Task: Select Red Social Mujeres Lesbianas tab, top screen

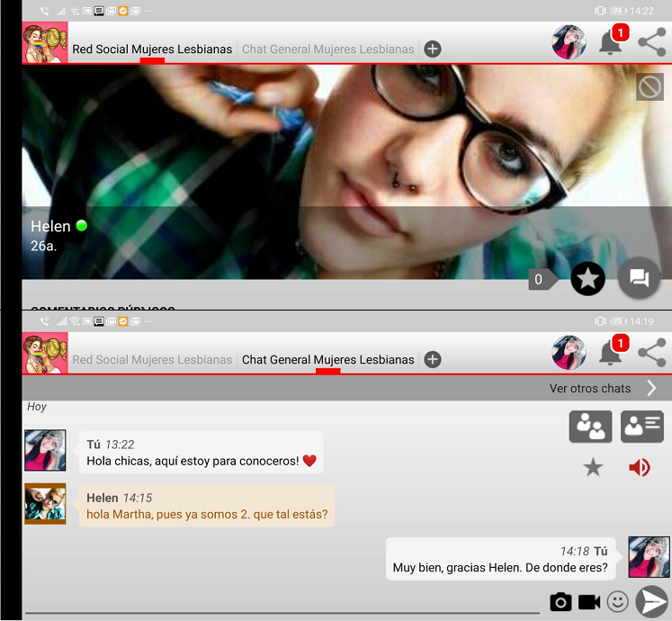Action: pyautogui.click(x=152, y=49)
